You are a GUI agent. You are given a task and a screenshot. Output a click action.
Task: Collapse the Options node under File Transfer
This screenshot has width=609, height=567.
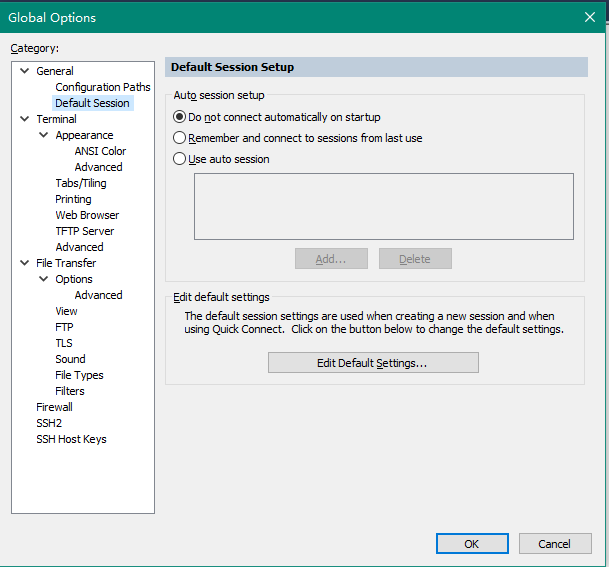click(x=44, y=279)
